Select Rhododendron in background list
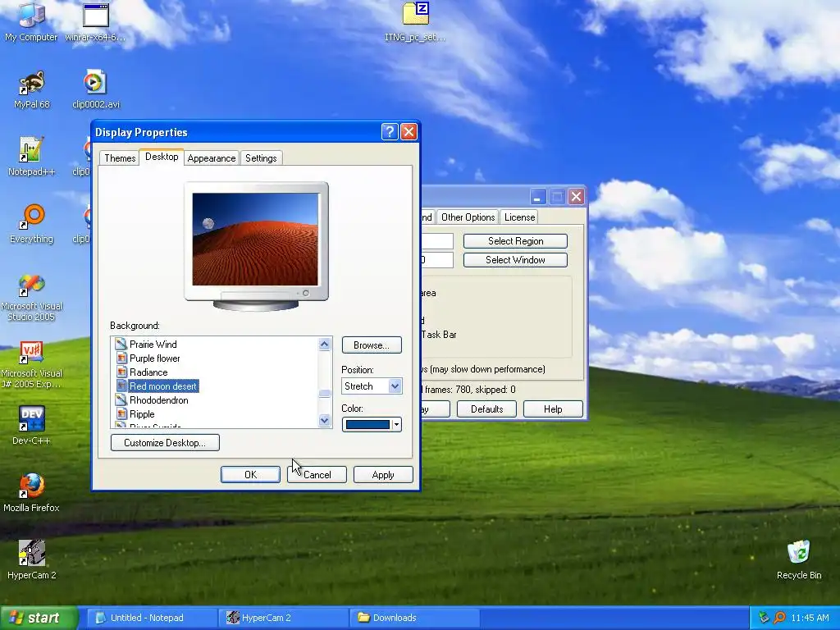 (158, 399)
